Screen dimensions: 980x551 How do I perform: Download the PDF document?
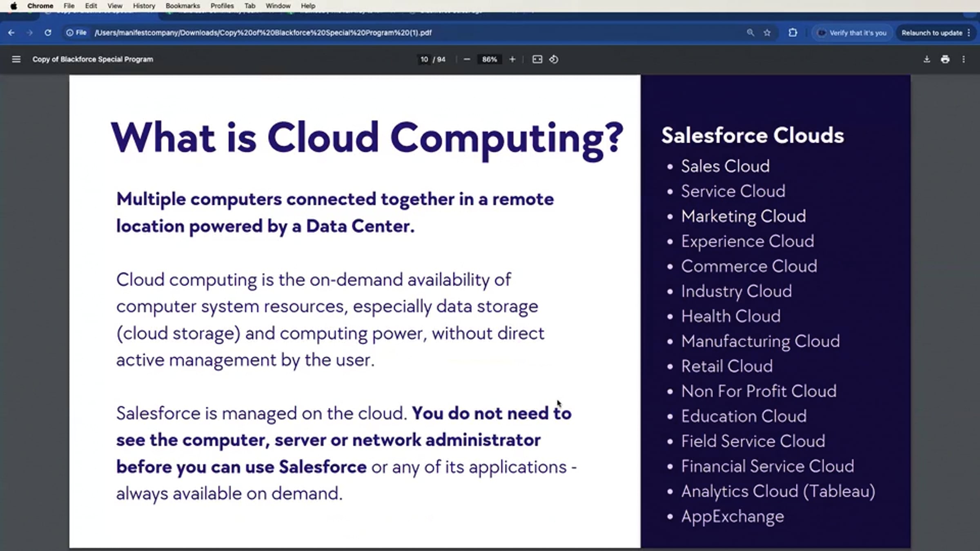tap(926, 60)
